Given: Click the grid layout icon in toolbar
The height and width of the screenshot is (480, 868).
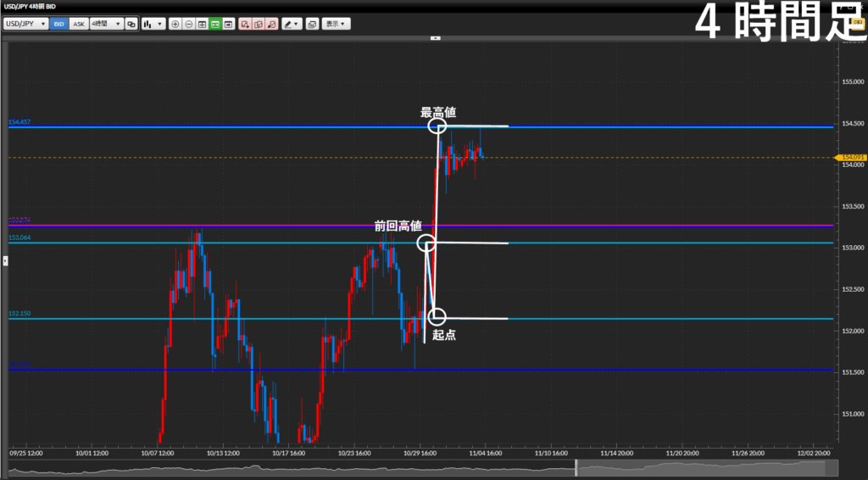Looking at the screenshot, I should click(202, 25).
